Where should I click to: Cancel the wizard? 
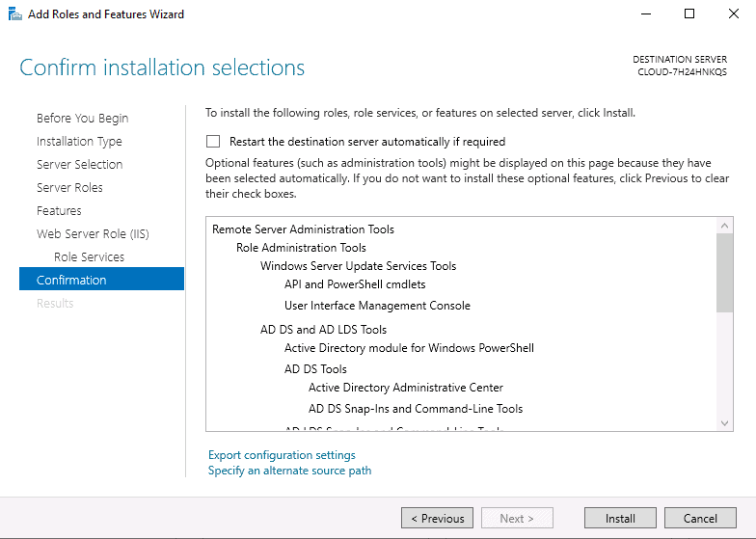click(700, 519)
